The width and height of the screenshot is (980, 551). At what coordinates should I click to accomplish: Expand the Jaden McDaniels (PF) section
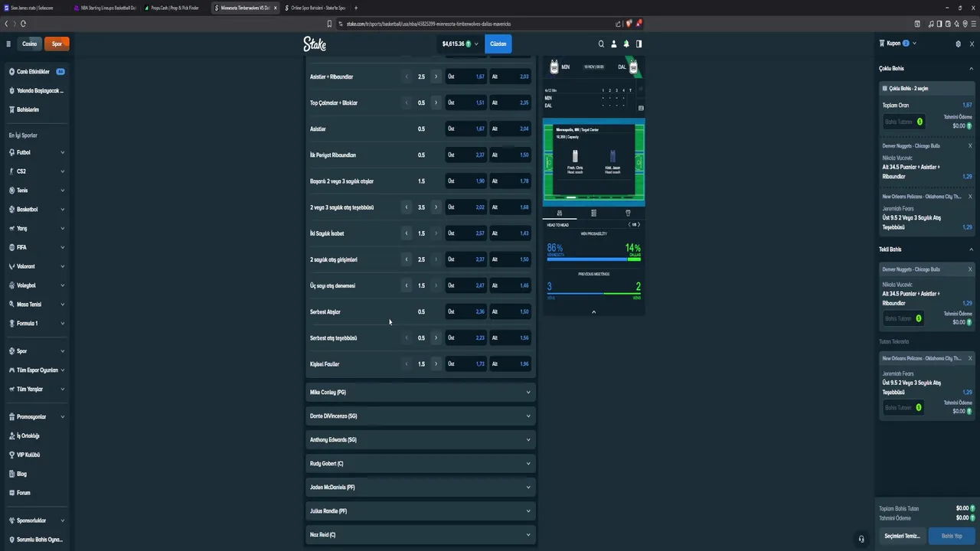tap(420, 487)
